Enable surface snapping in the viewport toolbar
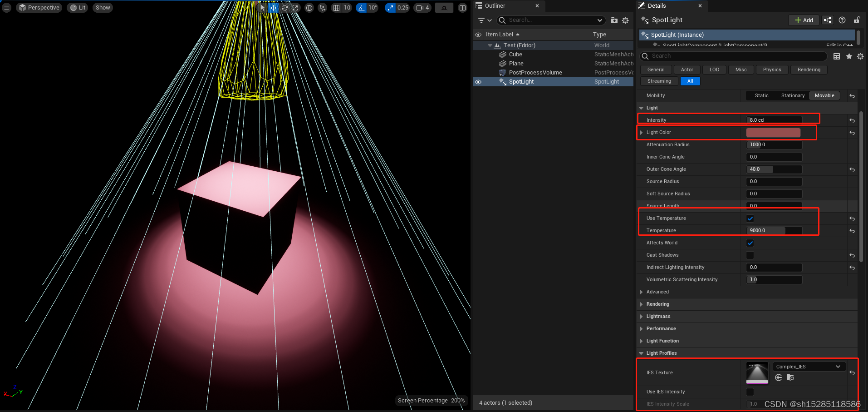The height and width of the screenshot is (412, 868). [322, 7]
